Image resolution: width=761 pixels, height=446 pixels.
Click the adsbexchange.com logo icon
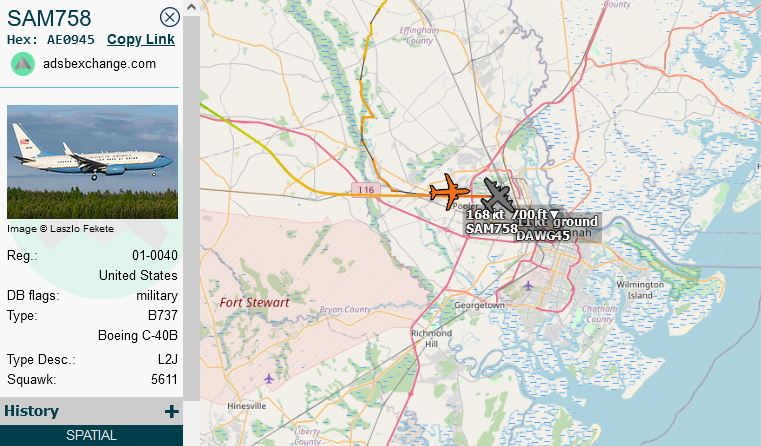point(23,64)
